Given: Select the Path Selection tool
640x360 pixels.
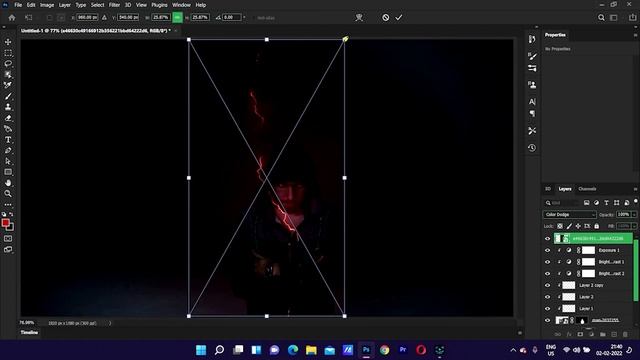Looking at the screenshot, I should click(x=8, y=161).
